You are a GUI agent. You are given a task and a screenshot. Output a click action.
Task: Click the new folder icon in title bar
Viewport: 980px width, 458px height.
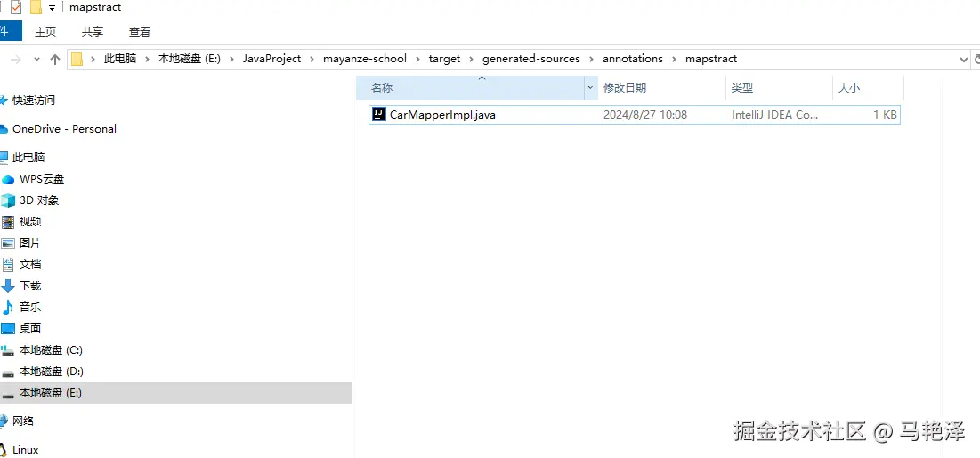click(x=36, y=7)
